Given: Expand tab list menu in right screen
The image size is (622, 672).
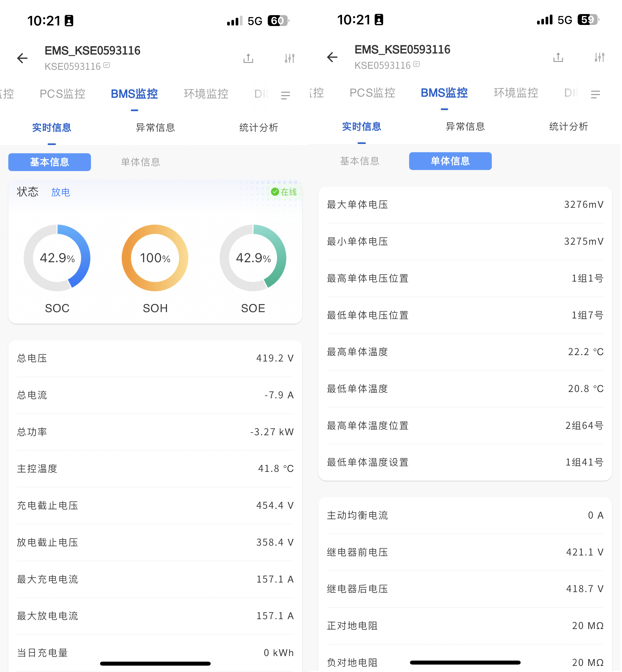Looking at the screenshot, I should (595, 94).
